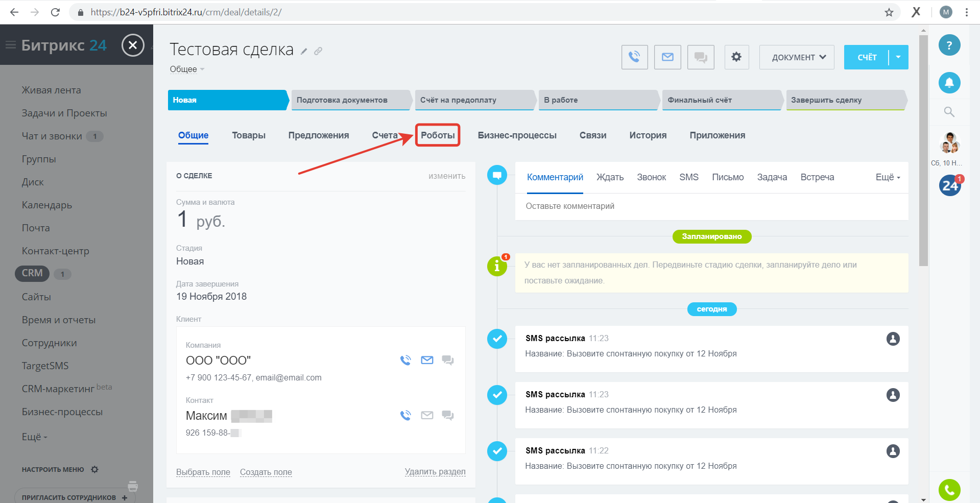
Task: Copy deal link with chain icon
Action: point(318,51)
